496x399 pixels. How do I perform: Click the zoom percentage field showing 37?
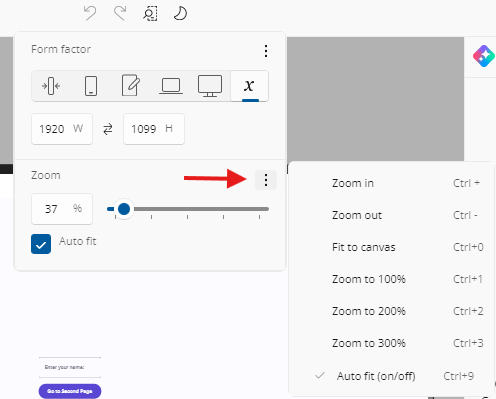62,209
